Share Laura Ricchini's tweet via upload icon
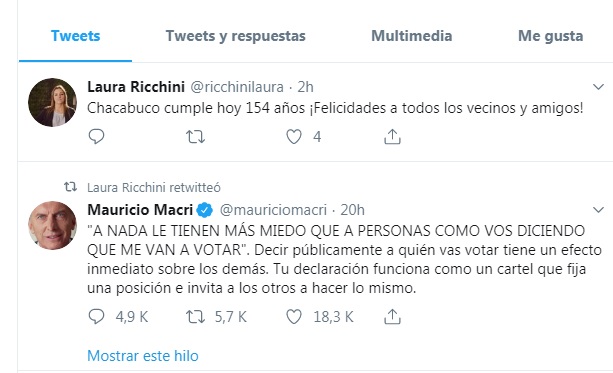The height and width of the screenshot is (373, 613). click(x=393, y=137)
